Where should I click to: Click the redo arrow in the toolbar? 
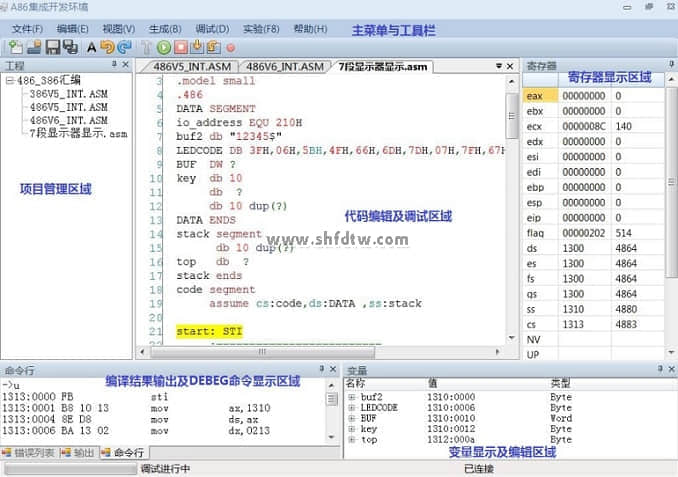click(124, 47)
